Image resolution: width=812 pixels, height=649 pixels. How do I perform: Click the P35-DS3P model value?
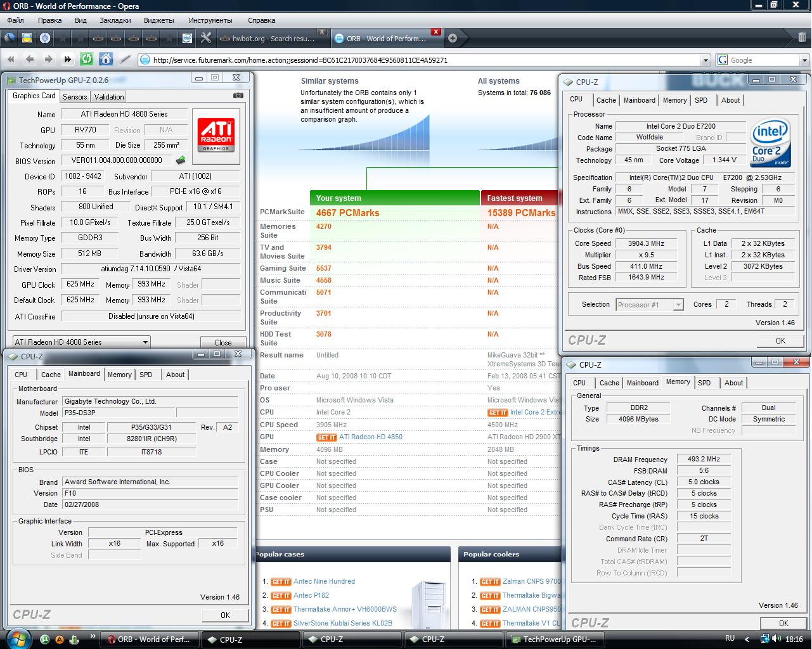pos(118,413)
